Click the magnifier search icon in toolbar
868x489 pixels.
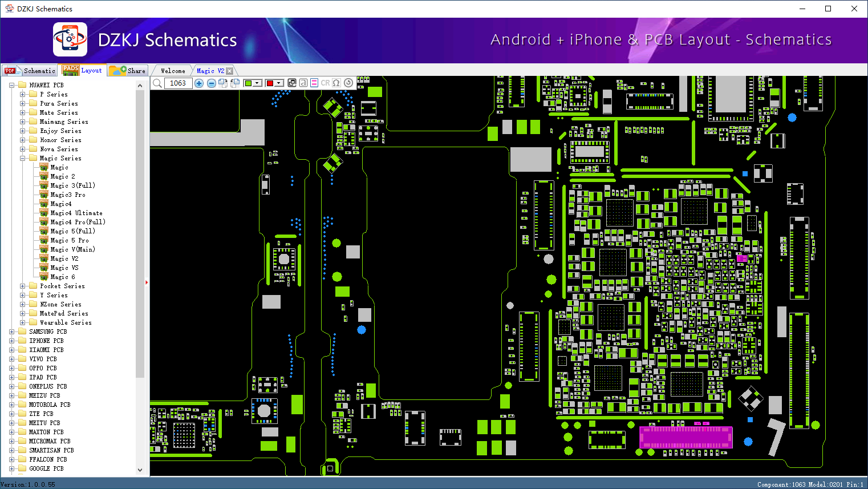point(157,83)
